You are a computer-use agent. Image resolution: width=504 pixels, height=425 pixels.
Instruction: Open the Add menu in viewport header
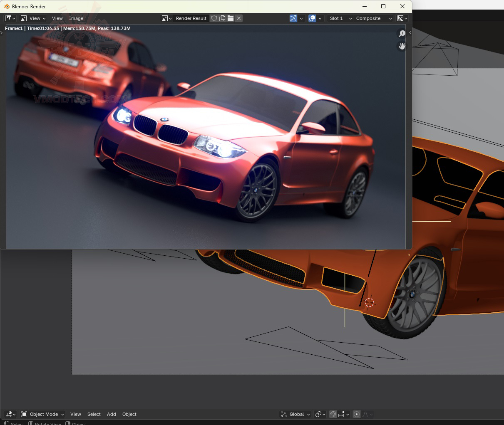(x=112, y=414)
